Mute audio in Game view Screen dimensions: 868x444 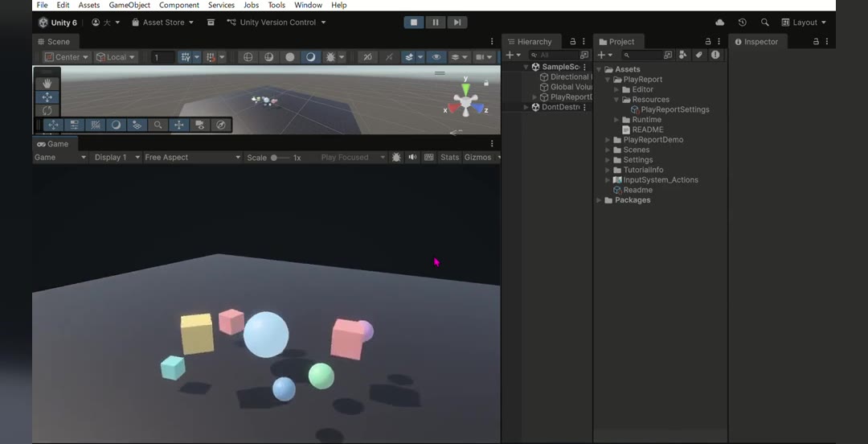412,158
